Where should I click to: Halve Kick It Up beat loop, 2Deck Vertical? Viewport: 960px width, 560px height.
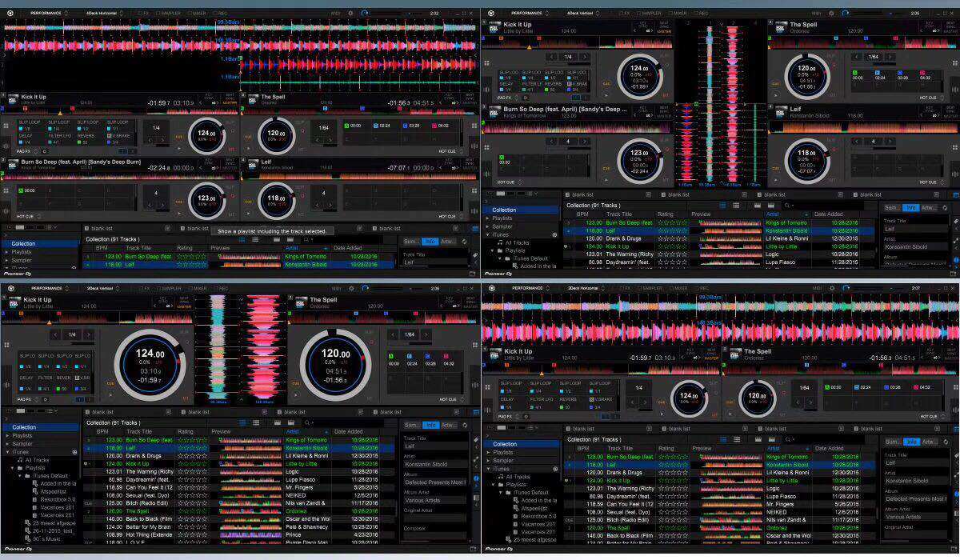tap(56, 334)
